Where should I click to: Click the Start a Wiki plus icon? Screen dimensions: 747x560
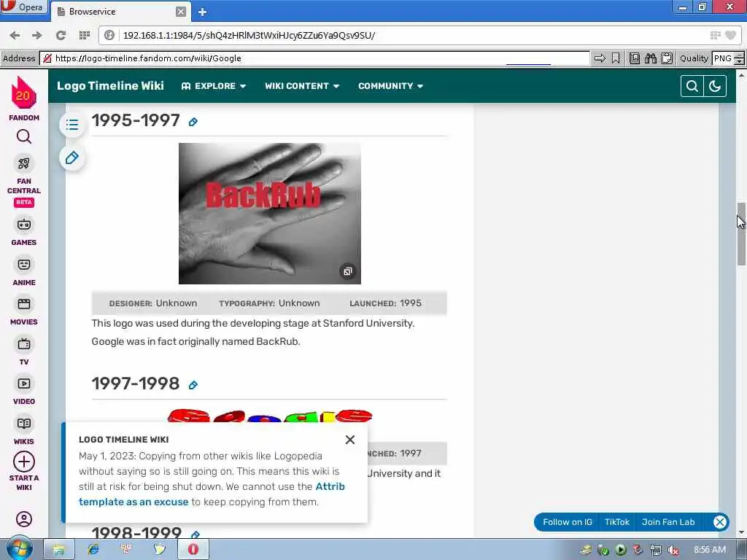coord(24,462)
